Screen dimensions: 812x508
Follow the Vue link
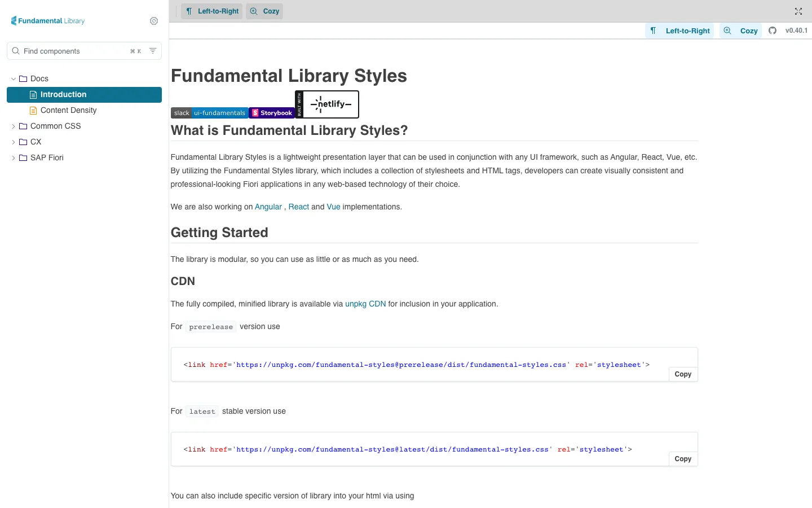pos(334,207)
